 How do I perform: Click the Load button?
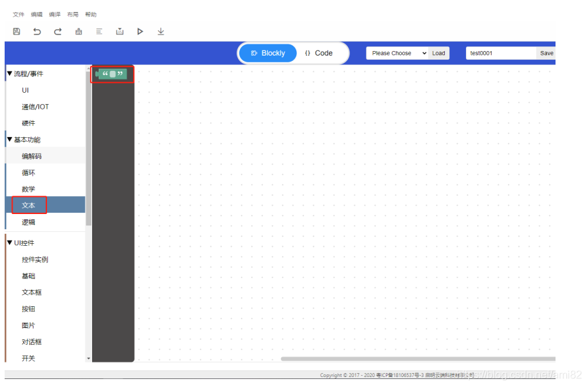[x=439, y=53]
